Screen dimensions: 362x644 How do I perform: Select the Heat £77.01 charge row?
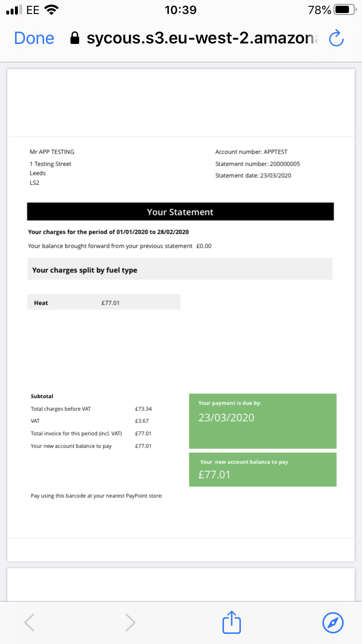click(x=104, y=303)
